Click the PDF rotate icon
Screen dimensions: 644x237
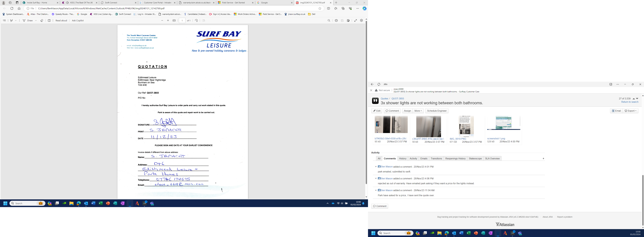[x=196, y=21]
